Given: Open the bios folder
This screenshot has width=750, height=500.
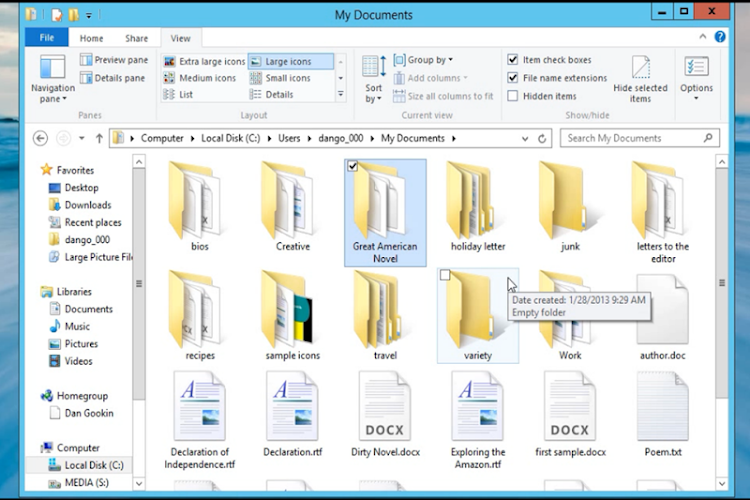Looking at the screenshot, I should coord(199,207).
